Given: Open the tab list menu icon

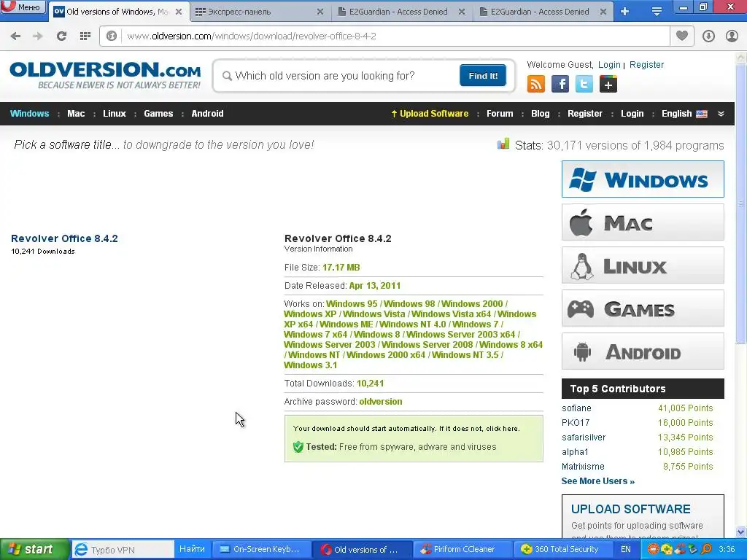Looking at the screenshot, I should [657, 12].
